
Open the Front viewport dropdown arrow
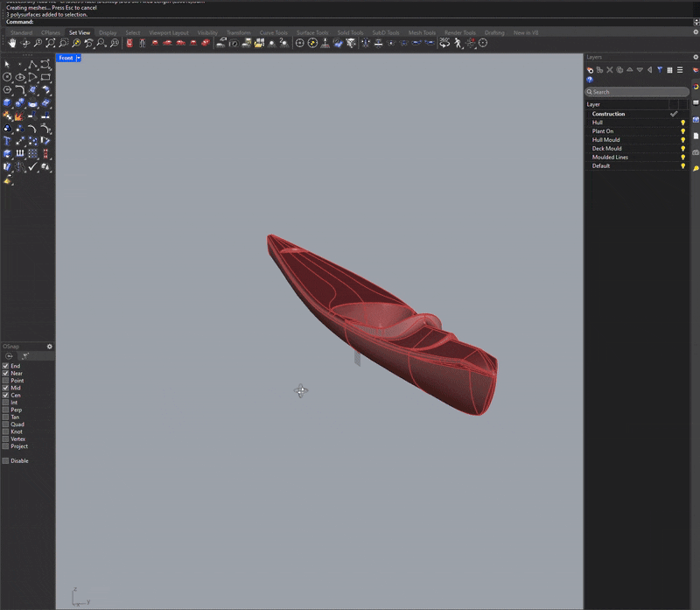pyautogui.click(x=79, y=58)
